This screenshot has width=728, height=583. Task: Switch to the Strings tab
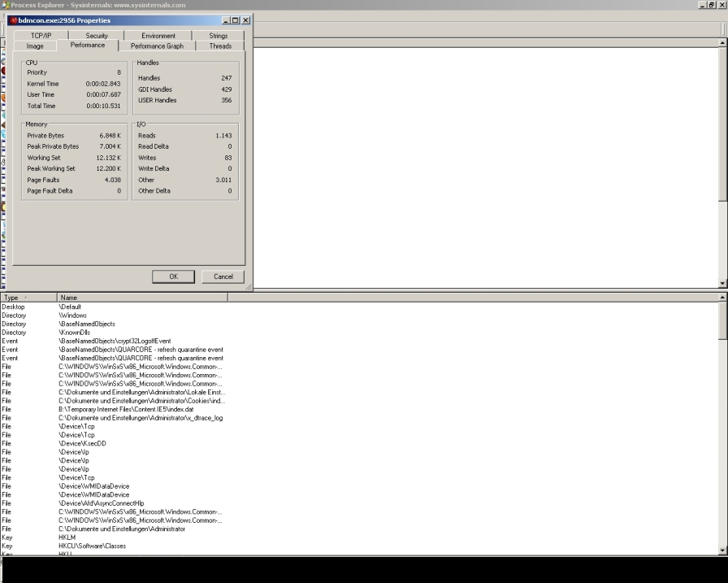click(219, 35)
